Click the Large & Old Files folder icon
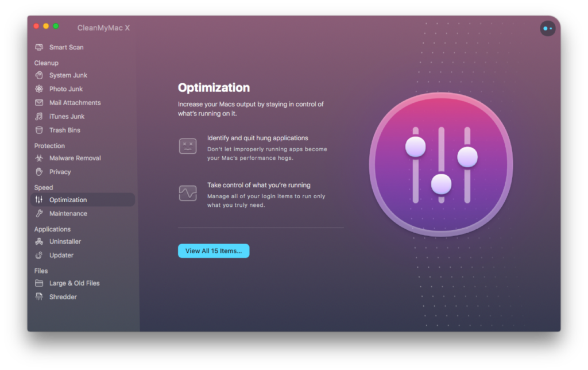Viewport: 588px width, 370px height. click(x=39, y=283)
